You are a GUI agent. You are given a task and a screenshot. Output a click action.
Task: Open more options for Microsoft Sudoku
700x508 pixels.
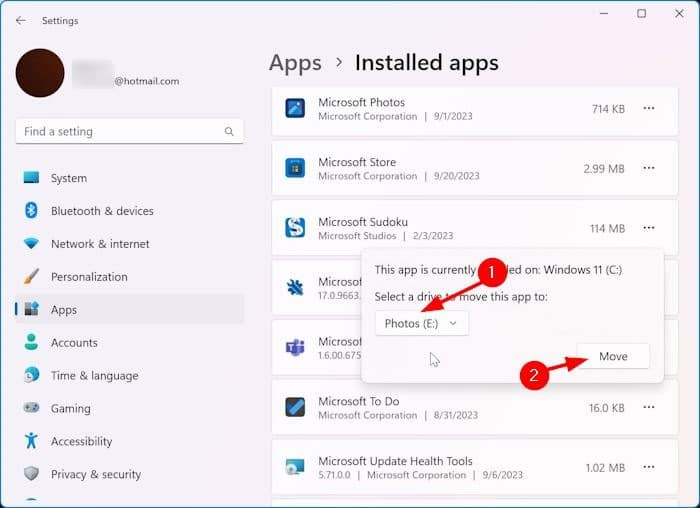(x=649, y=228)
